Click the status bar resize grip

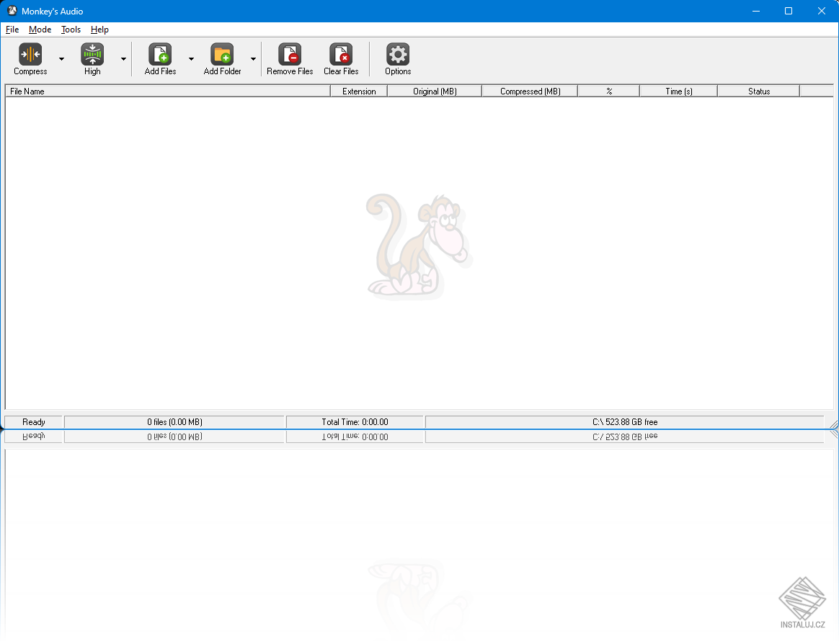(833, 424)
